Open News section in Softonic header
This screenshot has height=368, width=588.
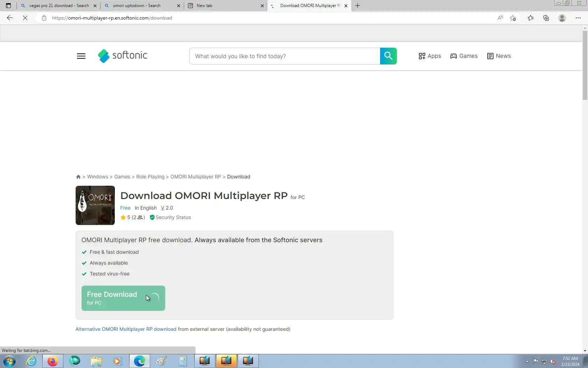(x=499, y=56)
